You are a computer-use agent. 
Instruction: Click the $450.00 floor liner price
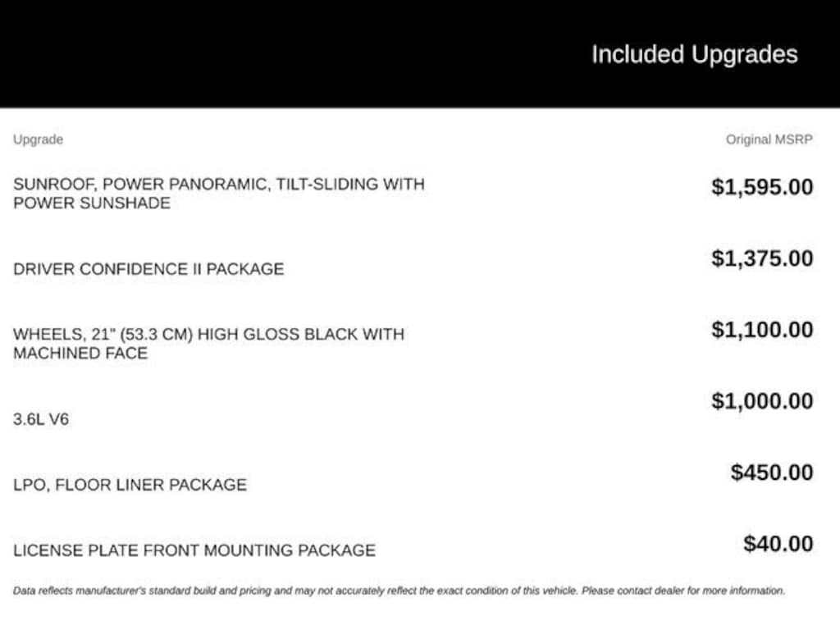tap(771, 472)
